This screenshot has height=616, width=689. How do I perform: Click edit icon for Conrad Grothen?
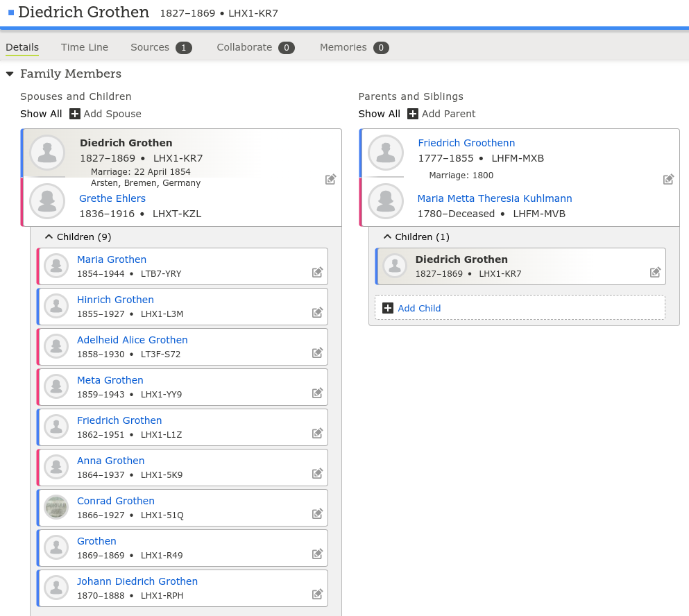click(317, 514)
